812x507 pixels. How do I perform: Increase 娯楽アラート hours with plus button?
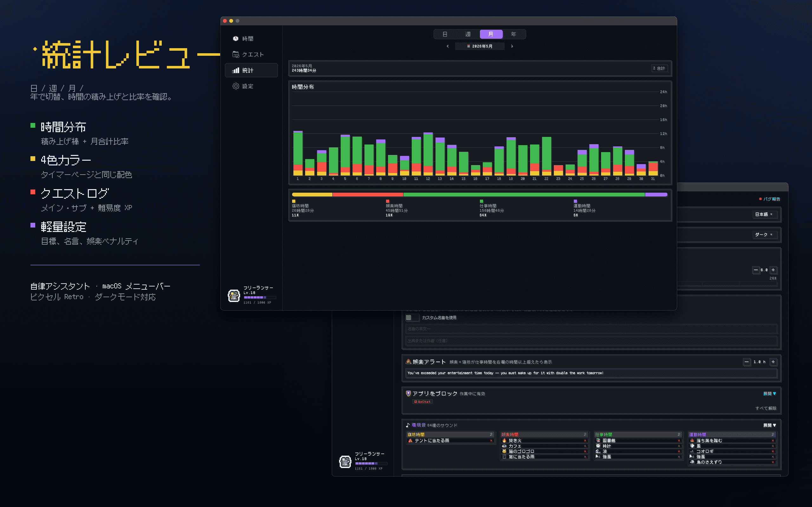[x=773, y=362]
